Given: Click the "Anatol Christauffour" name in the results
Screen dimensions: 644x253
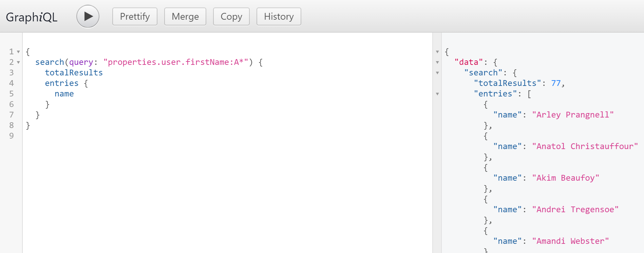Looking at the screenshot, I should pyautogui.click(x=585, y=146).
